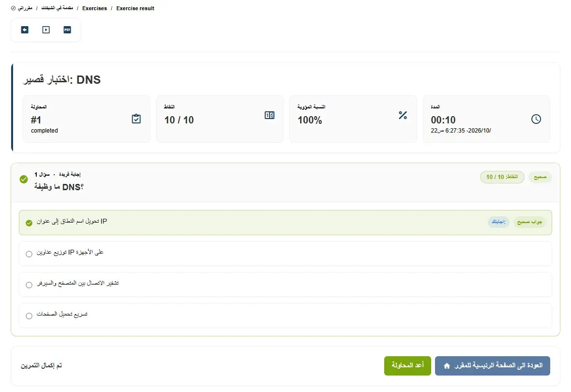Click the quiz title اختبار قصير DNS
Image resolution: width=571 pixels, height=392 pixels.
click(x=62, y=80)
